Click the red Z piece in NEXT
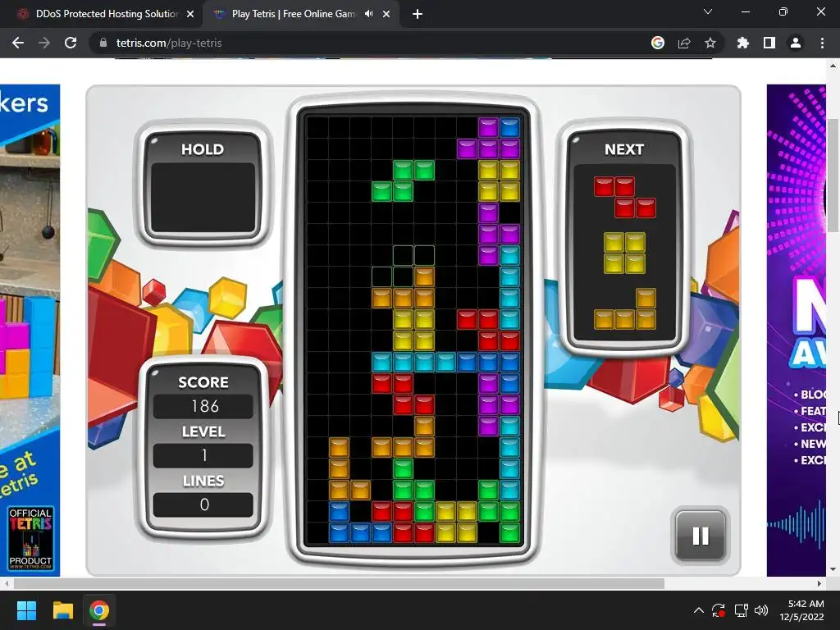The height and width of the screenshot is (630, 840). [x=624, y=198]
